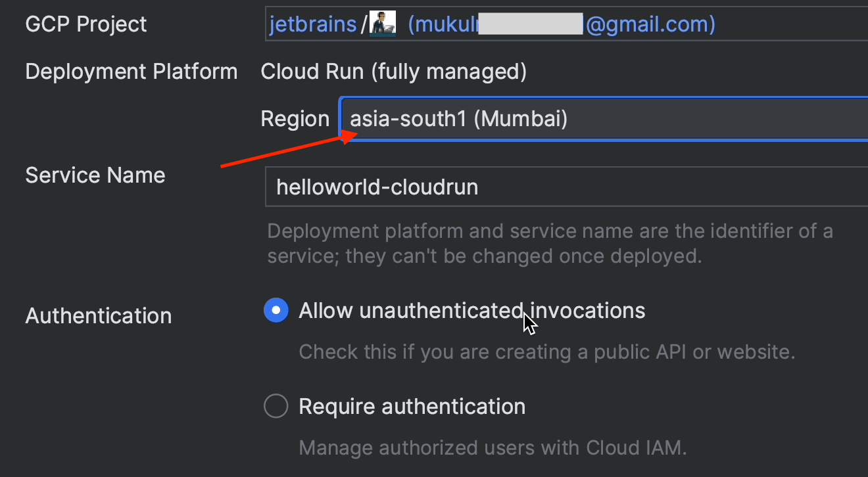
Task: Open the Region dropdown showing asia-south1 (Mumbai)
Action: click(x=604, y=119)
